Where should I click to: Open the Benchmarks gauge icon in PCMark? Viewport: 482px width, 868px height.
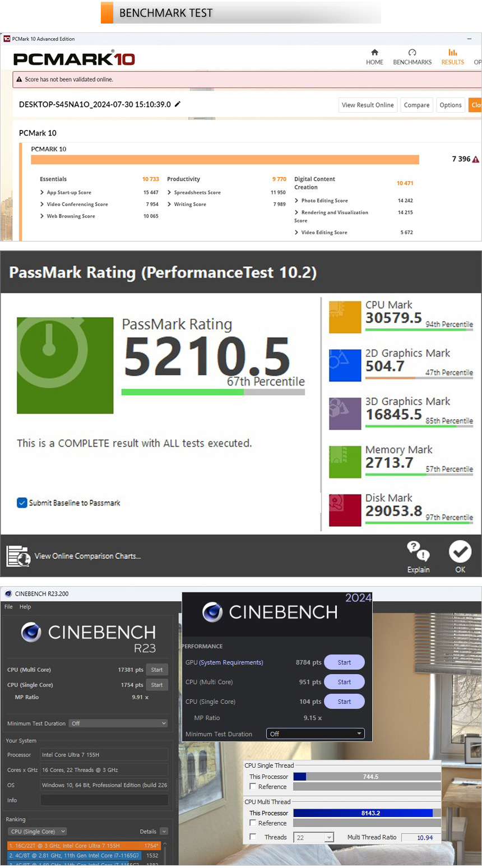coord(412,52)
